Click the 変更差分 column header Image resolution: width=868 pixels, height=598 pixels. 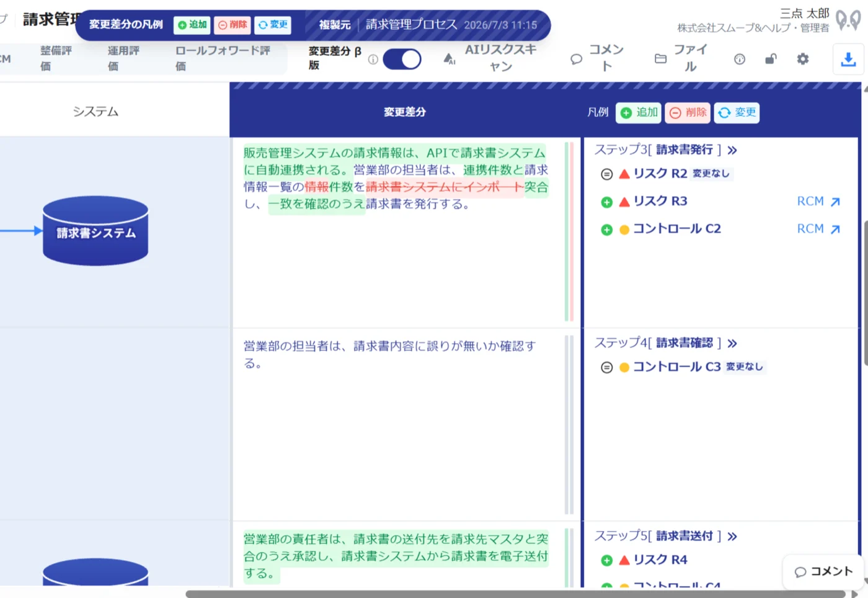(x=405, y=112)
